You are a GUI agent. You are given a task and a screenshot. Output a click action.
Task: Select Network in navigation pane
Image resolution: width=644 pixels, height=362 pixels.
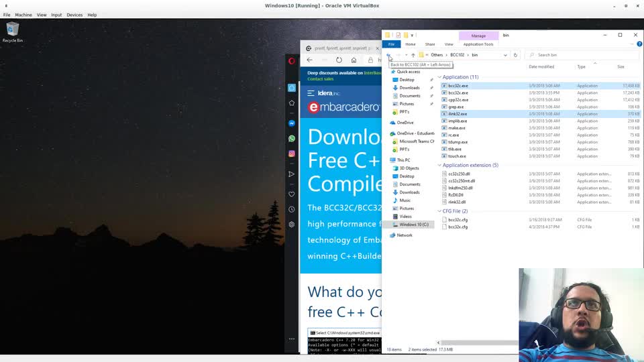click(x=404, y=235)
